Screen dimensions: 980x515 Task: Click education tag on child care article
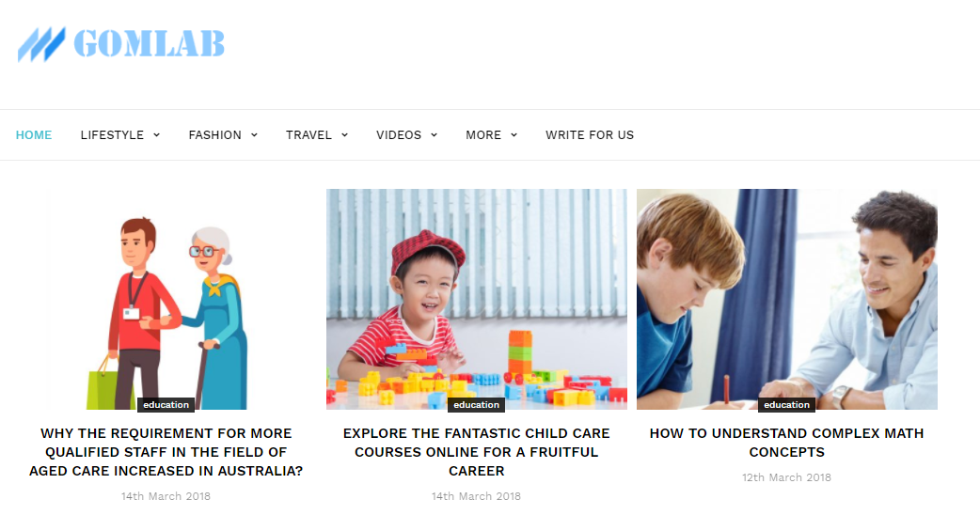click(x=476, y=404)
